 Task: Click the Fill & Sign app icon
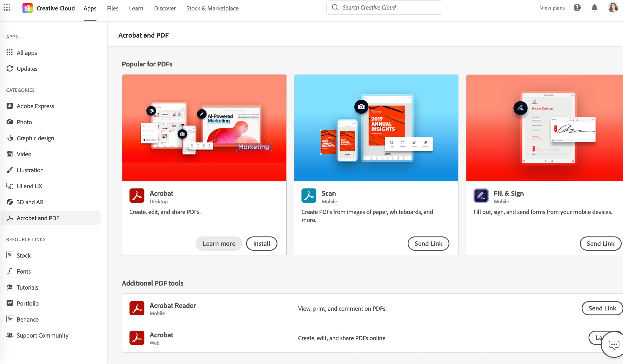tap(481, 196)
